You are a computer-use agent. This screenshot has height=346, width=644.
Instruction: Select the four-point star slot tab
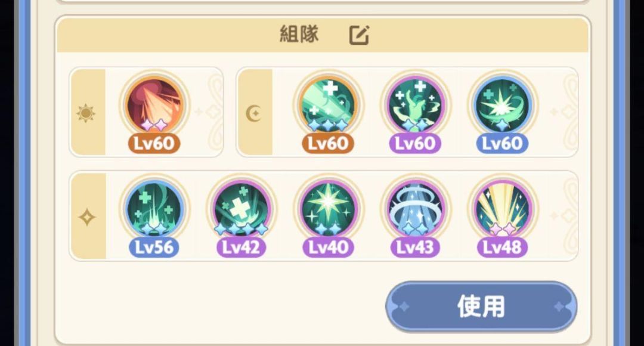tap(88, 217)
